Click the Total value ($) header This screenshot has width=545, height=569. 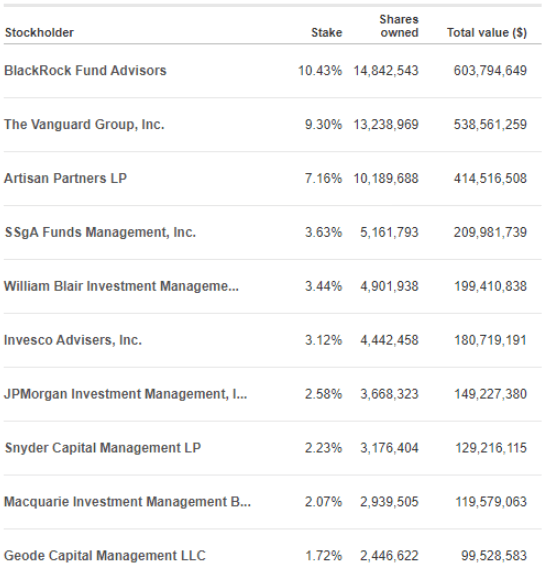coord(487,33)
